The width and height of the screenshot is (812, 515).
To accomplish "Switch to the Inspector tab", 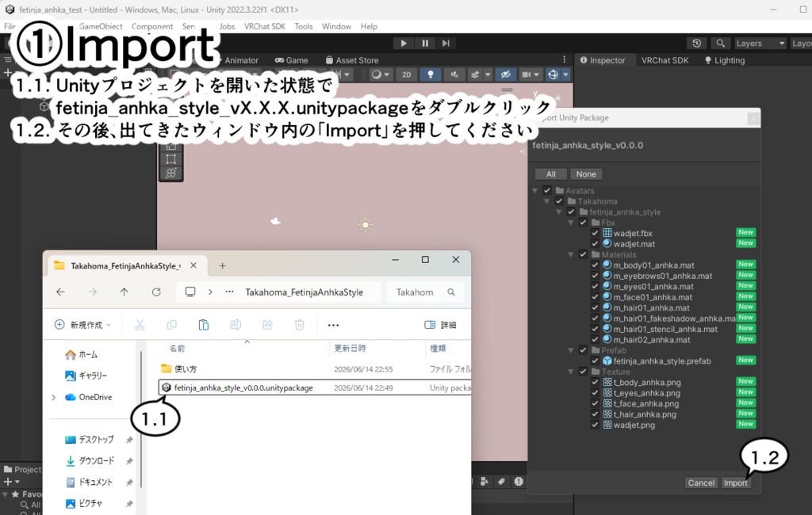I will tap(603, 60).
